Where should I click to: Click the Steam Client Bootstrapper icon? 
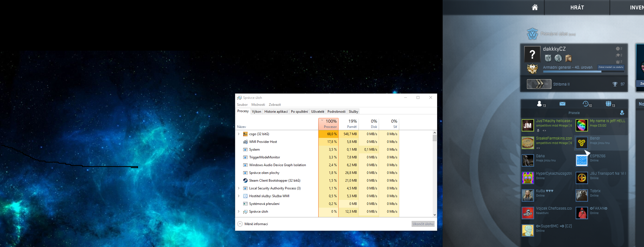coord(245,181)
